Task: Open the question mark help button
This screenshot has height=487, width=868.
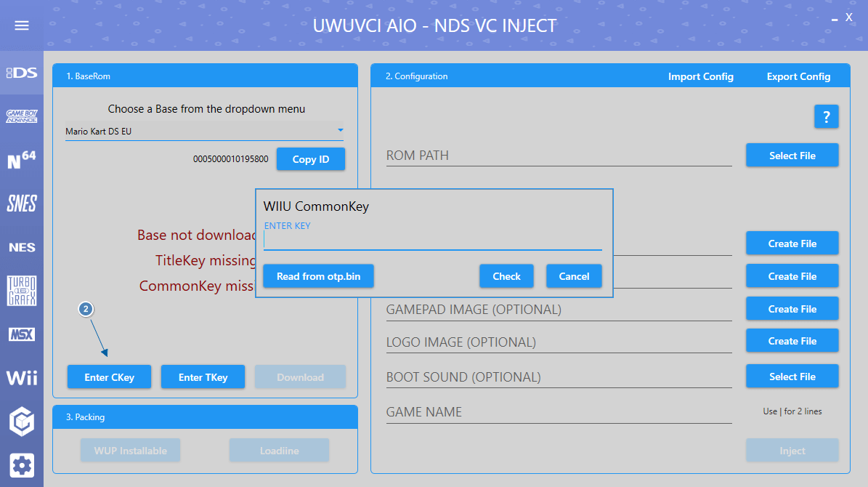Action: pyautogui.click(x=826, y=116)
